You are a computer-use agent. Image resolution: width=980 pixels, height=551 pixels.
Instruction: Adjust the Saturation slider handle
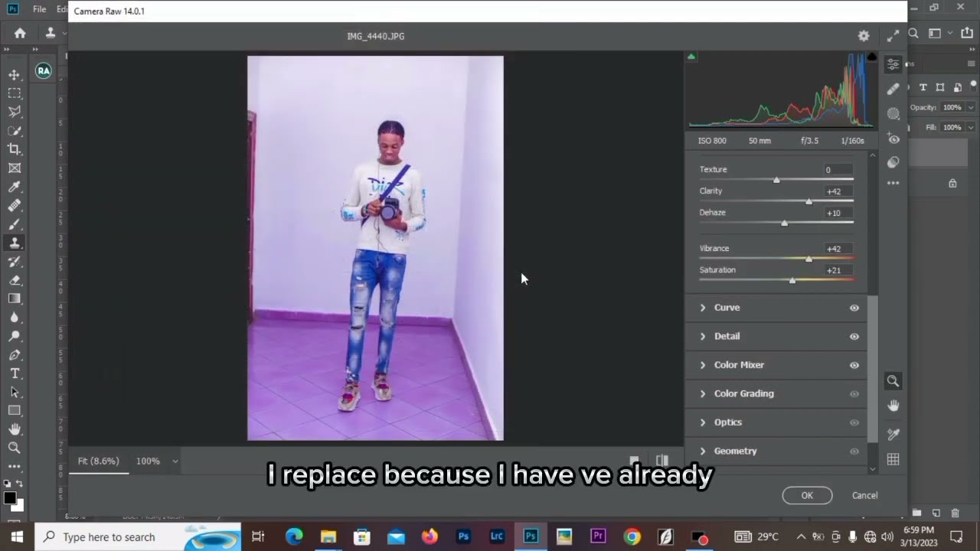coord(792,280)
